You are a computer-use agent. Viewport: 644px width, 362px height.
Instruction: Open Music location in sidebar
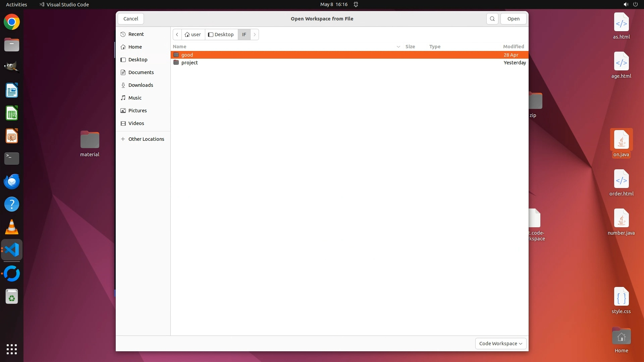(x=135, y=98)
